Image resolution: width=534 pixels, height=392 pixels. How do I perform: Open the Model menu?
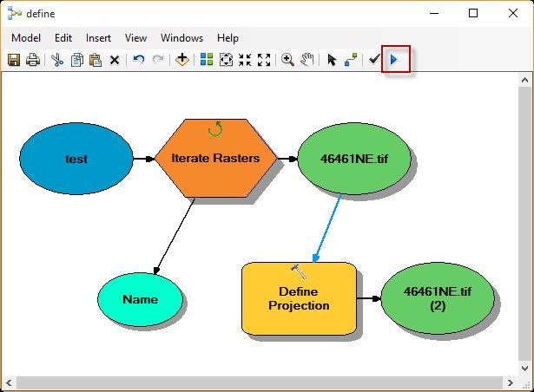point(26,38)
